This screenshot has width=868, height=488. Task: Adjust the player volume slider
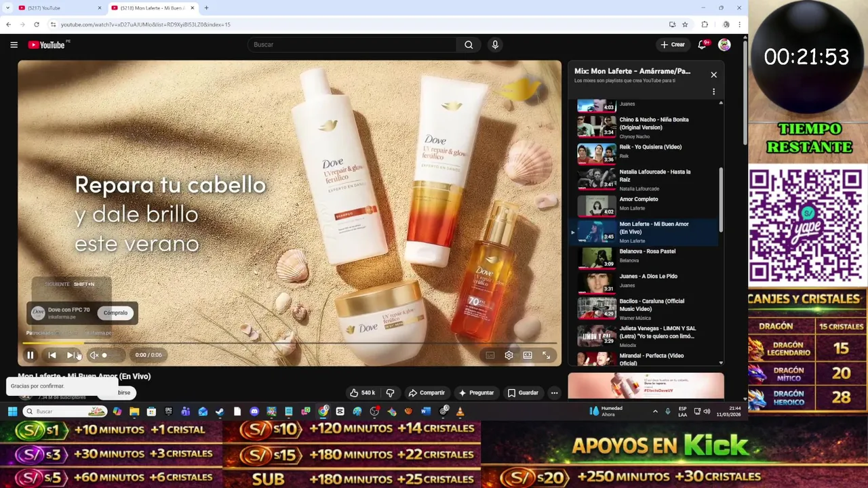[113, 355]
